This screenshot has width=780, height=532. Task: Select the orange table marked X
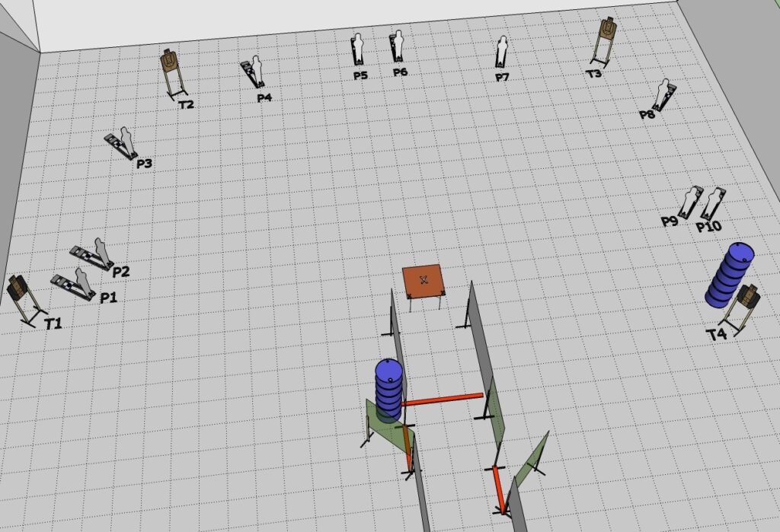(424, 279)
